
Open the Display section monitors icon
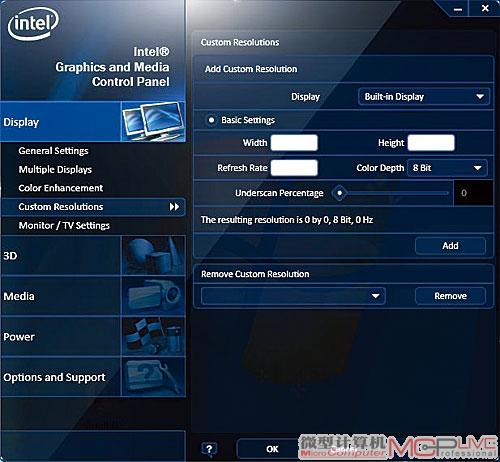pos(153,122)
